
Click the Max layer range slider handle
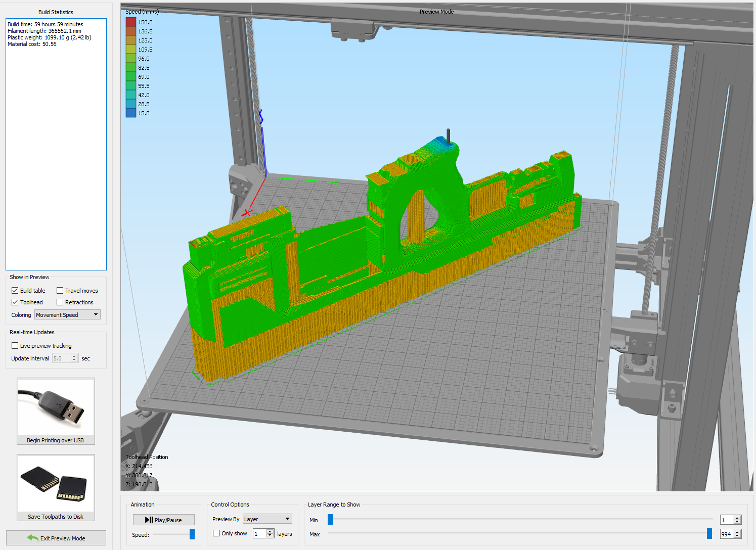(709, 534)
